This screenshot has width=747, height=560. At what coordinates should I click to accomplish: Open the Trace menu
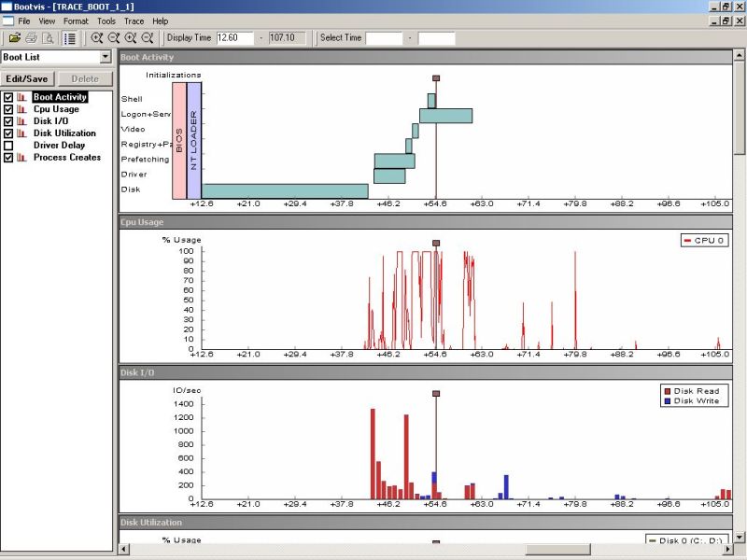tap(134, 21)
